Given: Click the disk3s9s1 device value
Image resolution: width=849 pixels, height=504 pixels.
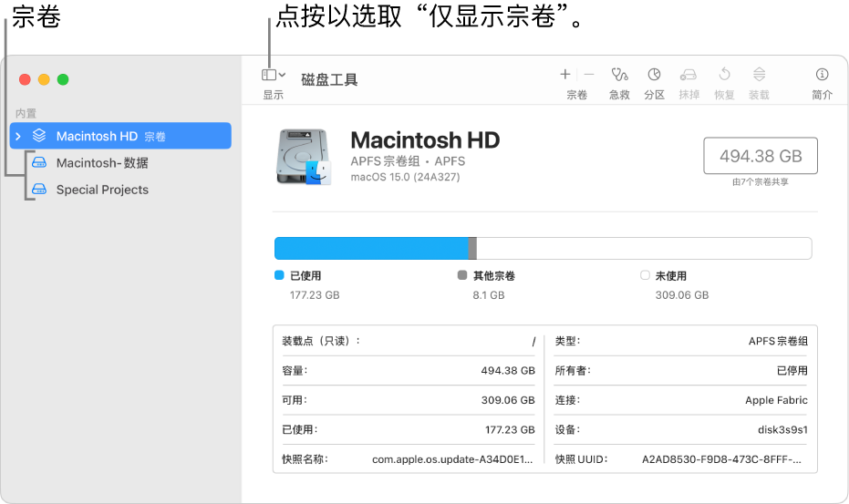Looking at the screenshot, I should (782, 429).
